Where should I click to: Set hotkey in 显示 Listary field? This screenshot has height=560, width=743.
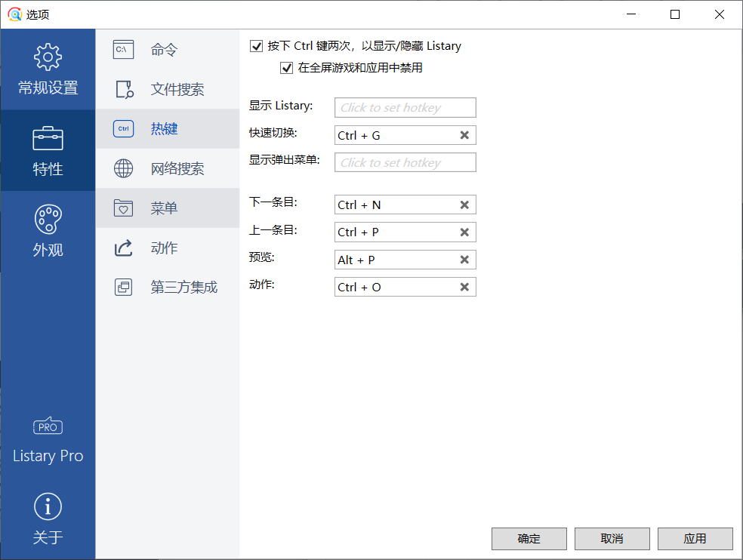405,107
